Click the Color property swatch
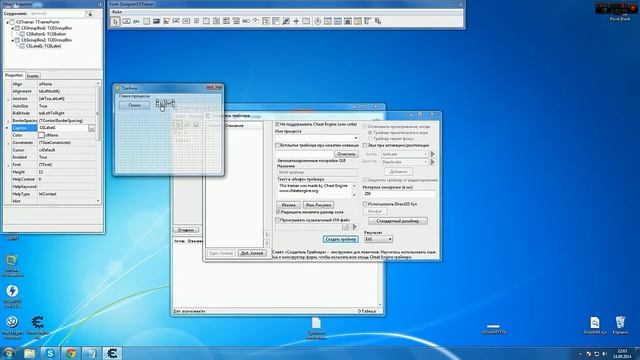Screen dimensions: 640x360 41,135
